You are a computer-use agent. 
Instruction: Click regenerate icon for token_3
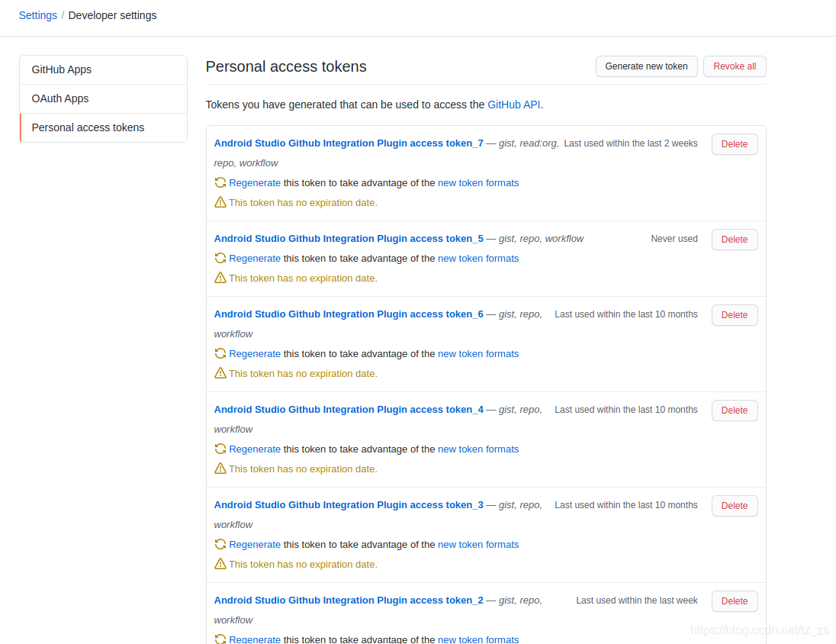pyautogui.click(x=220, y=544)
